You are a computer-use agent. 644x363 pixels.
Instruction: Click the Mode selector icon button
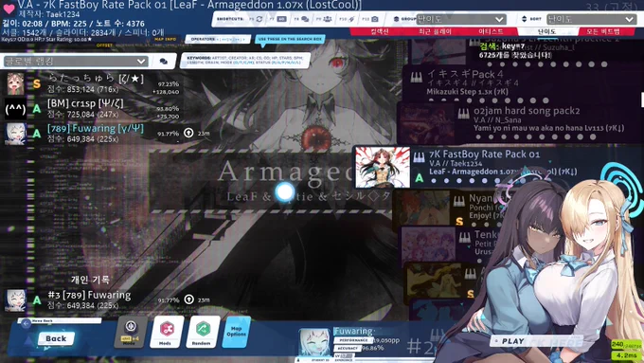130,332
